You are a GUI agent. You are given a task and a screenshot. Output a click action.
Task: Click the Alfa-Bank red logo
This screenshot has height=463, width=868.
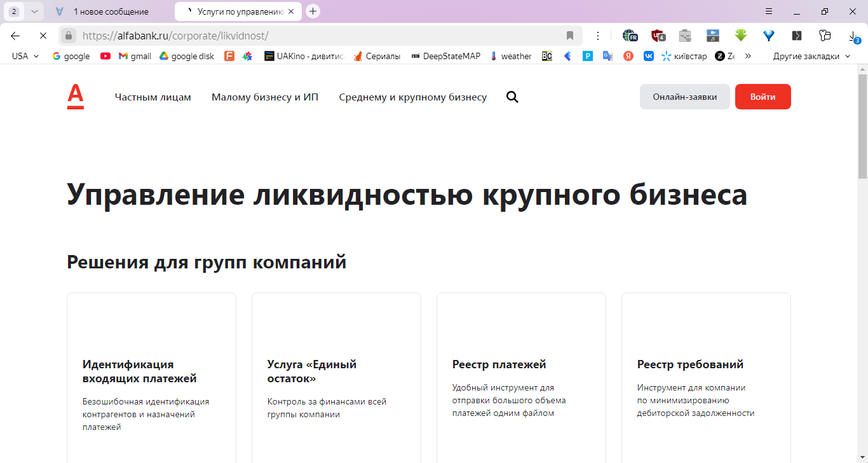pyautogui.click(x=75, y=97)
